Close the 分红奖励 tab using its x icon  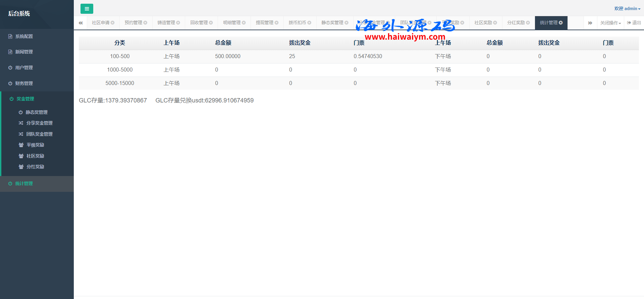[x=528, y=23]
